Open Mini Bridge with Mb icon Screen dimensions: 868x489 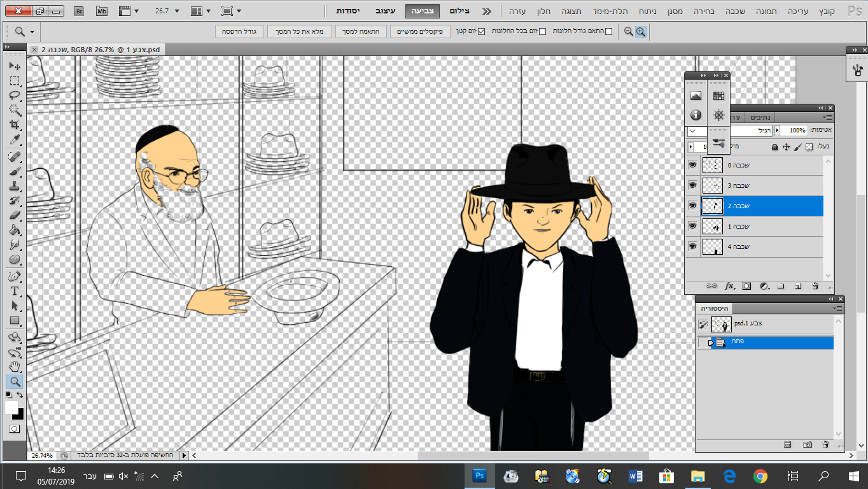click(x=102, y=11)
